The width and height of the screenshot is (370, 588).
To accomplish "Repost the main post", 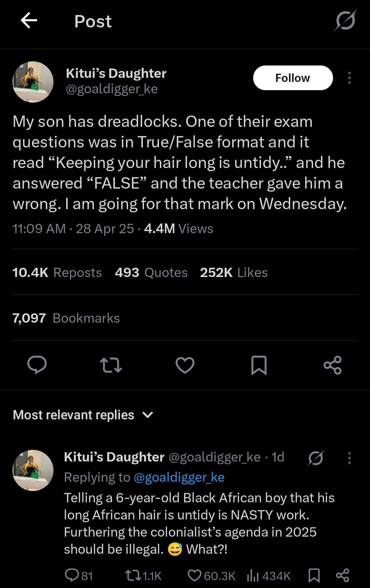I will tap(111, 365).
